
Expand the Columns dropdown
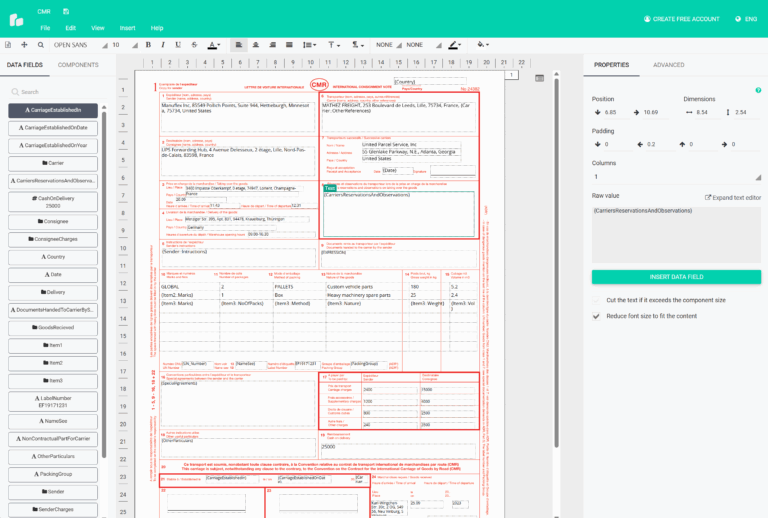pyautogui.click(x=675, y=177)
